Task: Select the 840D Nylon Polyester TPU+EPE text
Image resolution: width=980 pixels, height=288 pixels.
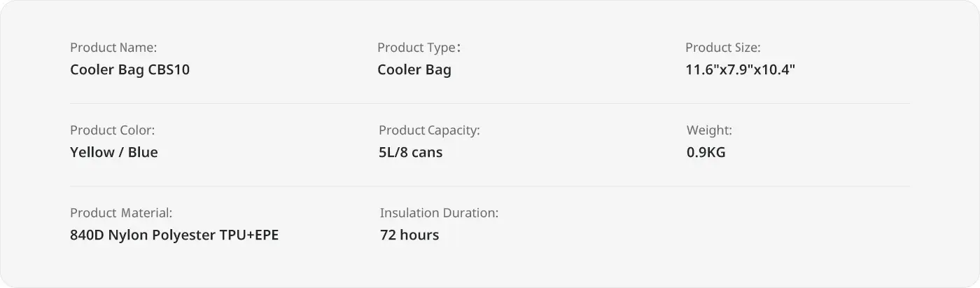Action: 174,235
